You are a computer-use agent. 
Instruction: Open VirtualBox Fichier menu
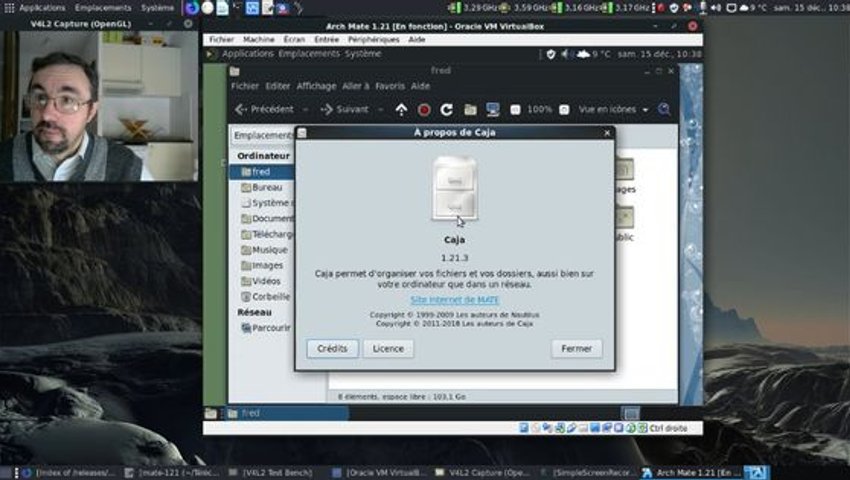(x=221, y=40)
